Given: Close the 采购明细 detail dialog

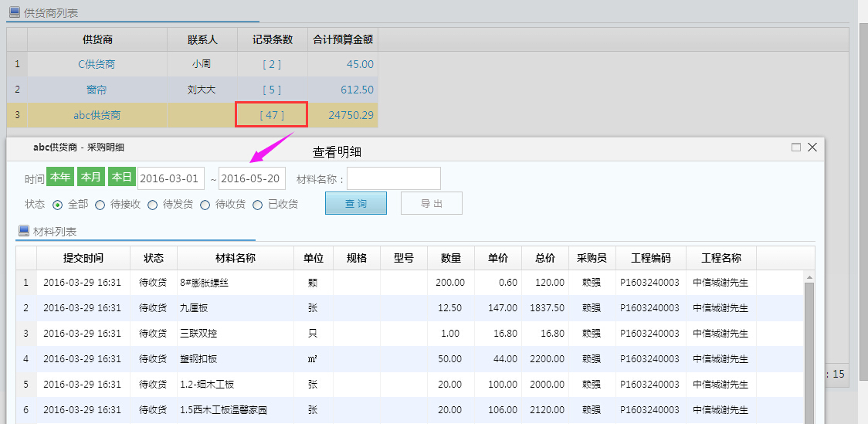Looking at the screenshot, I should tap(812, 147).
